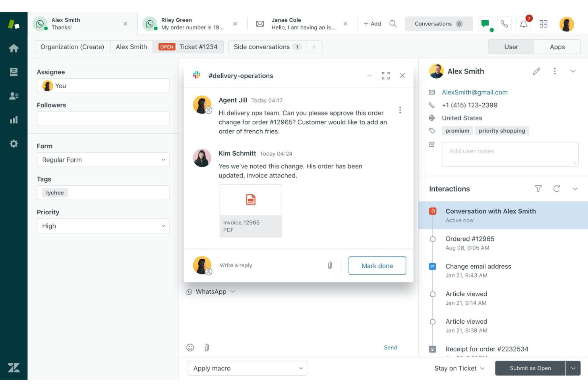Click the Zendesk logo at bottom left

pos(14,368)
